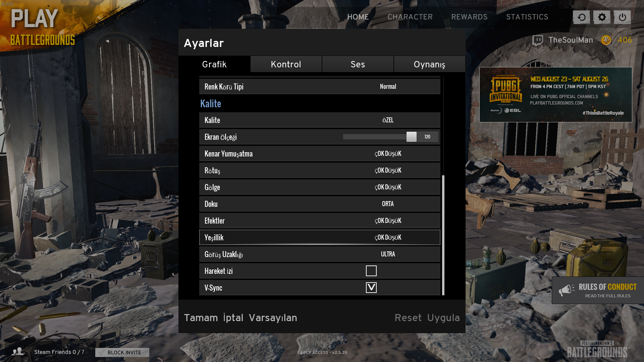Click the BP coin icon next to 406
Viewport: 644px width, 362px height.
[606, 40]
